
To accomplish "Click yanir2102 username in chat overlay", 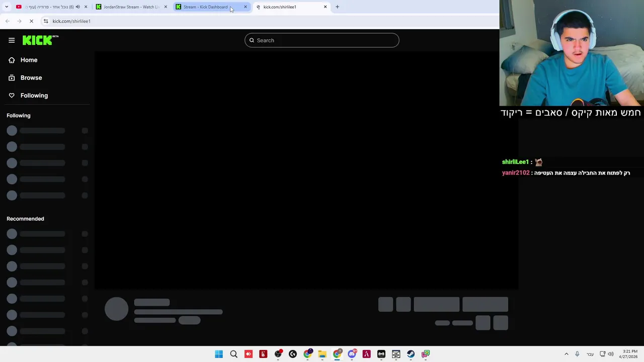I will tap(516, 172).
